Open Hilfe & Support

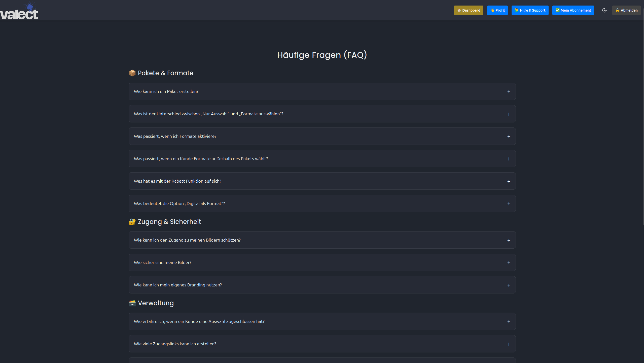pos(530,10)
